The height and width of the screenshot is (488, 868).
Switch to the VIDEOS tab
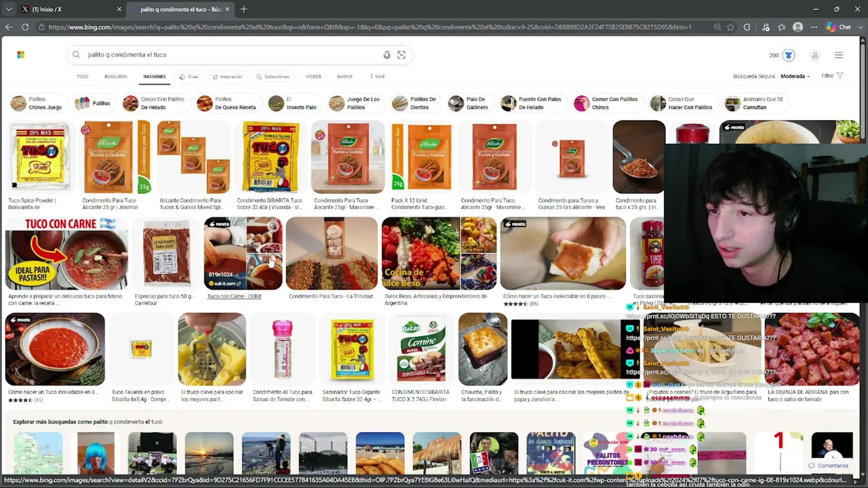point(313,77)
